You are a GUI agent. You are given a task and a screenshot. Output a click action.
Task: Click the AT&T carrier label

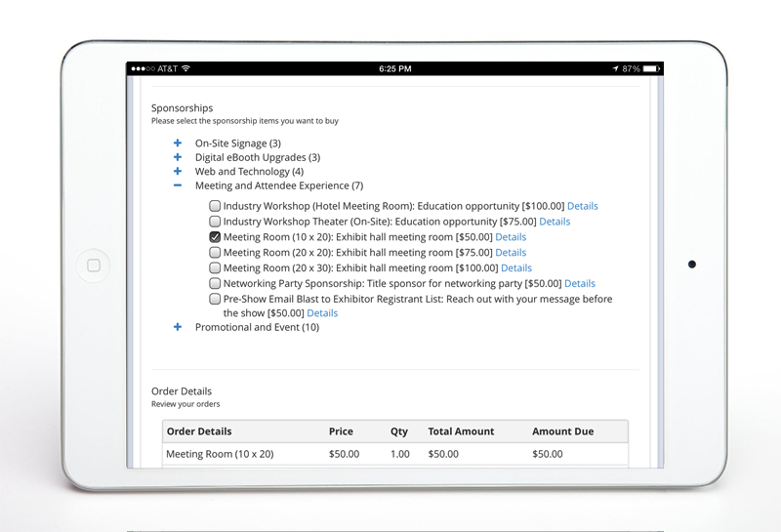167,68
